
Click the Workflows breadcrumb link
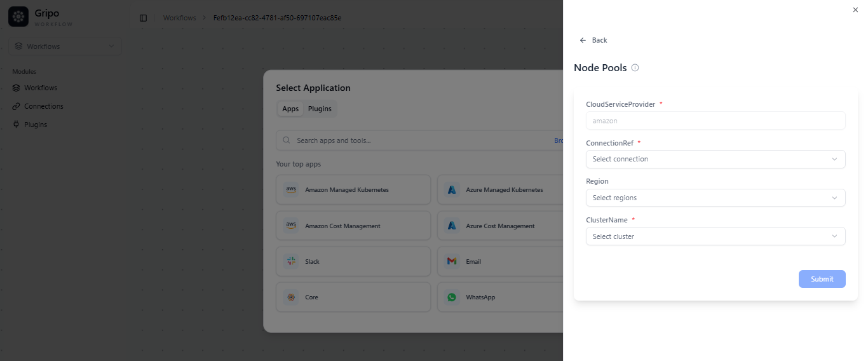coord(179,18)
